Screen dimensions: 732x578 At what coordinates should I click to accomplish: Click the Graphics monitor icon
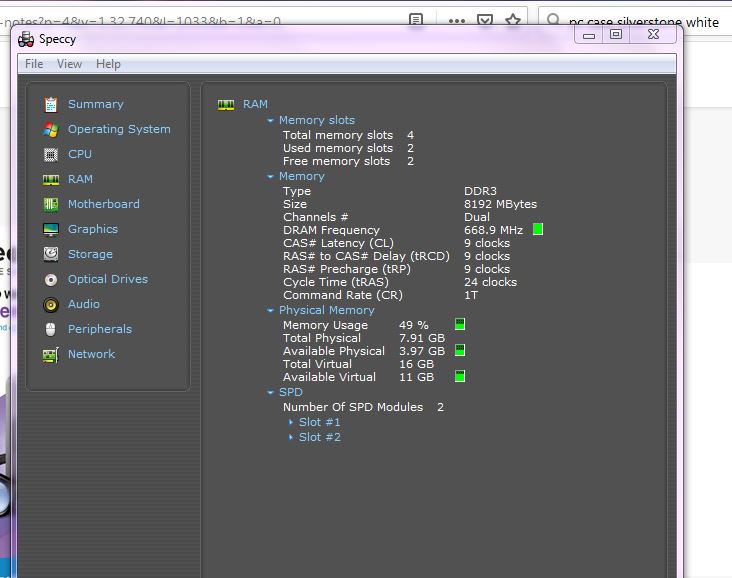tap(50, 229)
